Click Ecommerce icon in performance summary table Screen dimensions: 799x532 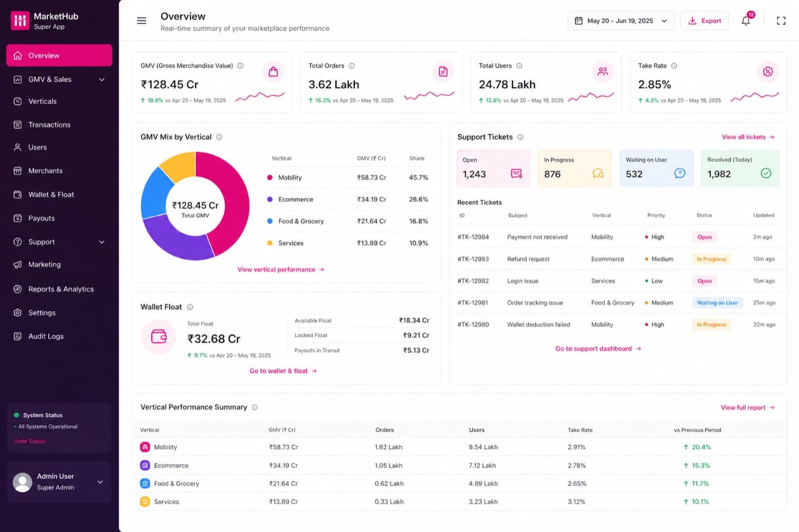(x=145, y=465)
